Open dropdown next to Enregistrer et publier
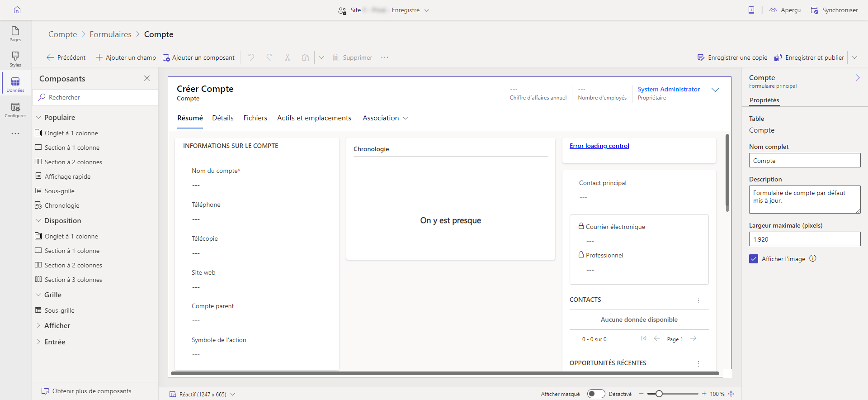Screen dimensions: 868x400 pos(854,57)
